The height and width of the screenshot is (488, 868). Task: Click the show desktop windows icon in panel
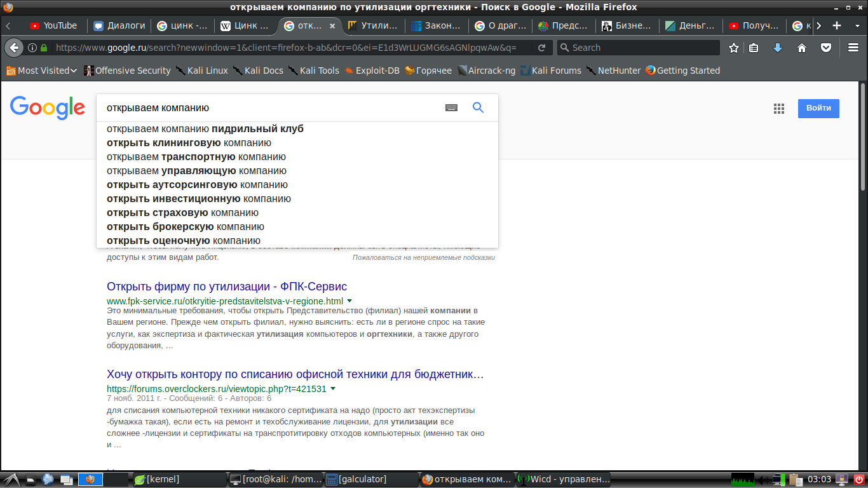pos(67,479)
